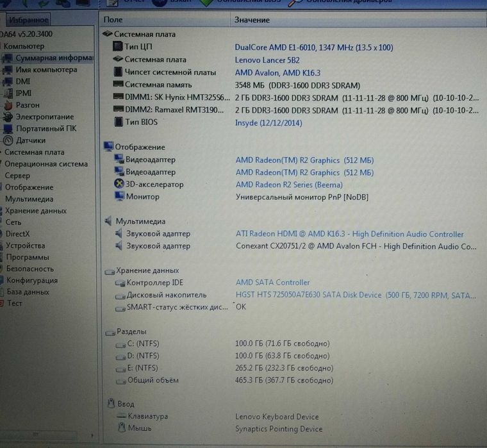The height and width of the screenshot is (448, 487).
Task: Expand Хранение данных sidebar node
Action: (36, 211)
